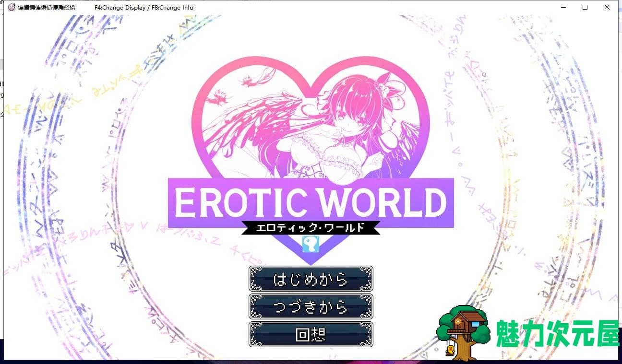Minimize the game window

[563, 7]
